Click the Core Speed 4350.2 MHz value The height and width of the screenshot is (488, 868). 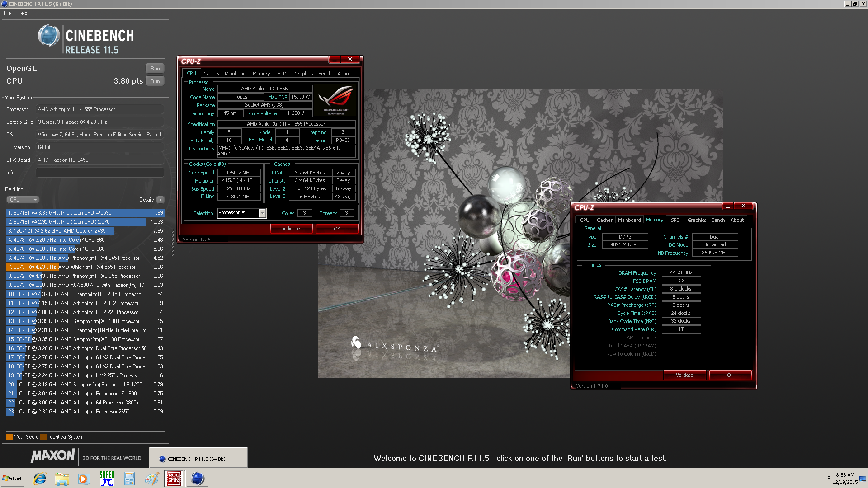(x=239, y=173)
